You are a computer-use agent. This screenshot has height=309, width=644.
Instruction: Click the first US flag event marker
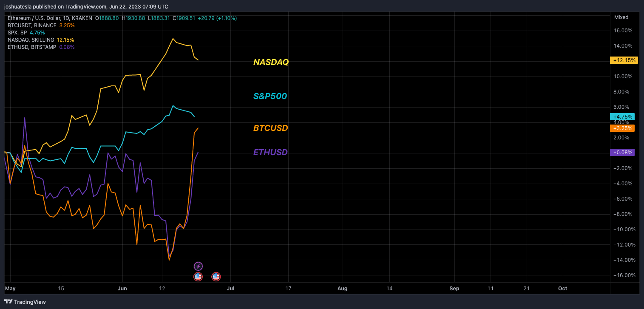198,277
